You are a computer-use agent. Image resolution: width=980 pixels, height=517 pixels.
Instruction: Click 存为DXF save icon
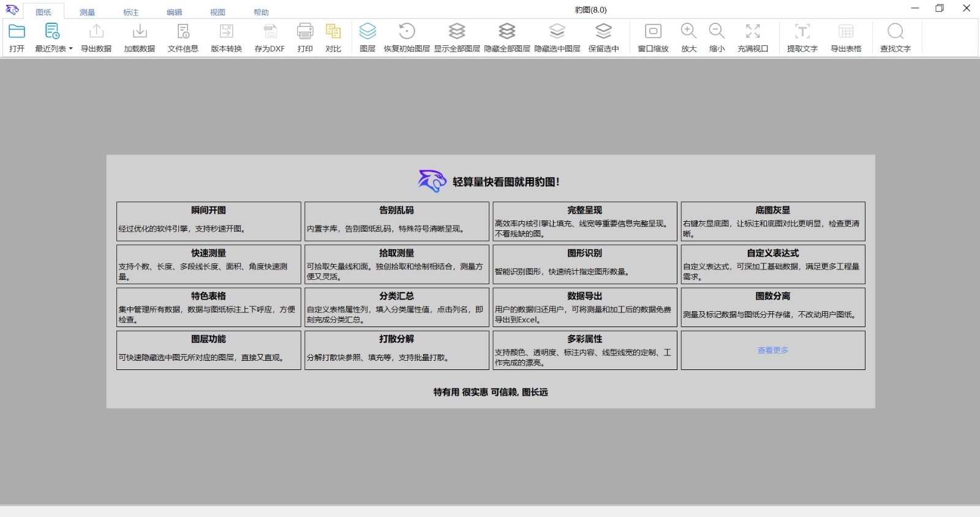click(x=269, y=31)
